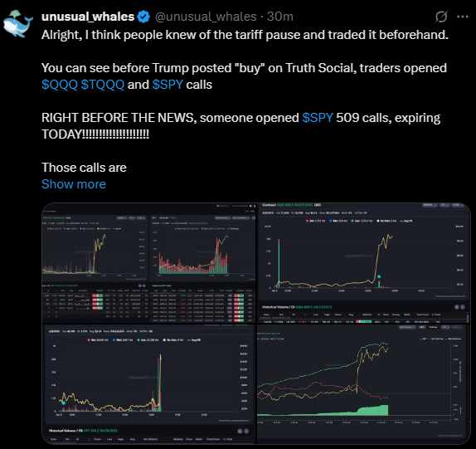
Task: Open the bottom-right net flow chart image
Action: point(364,384)
